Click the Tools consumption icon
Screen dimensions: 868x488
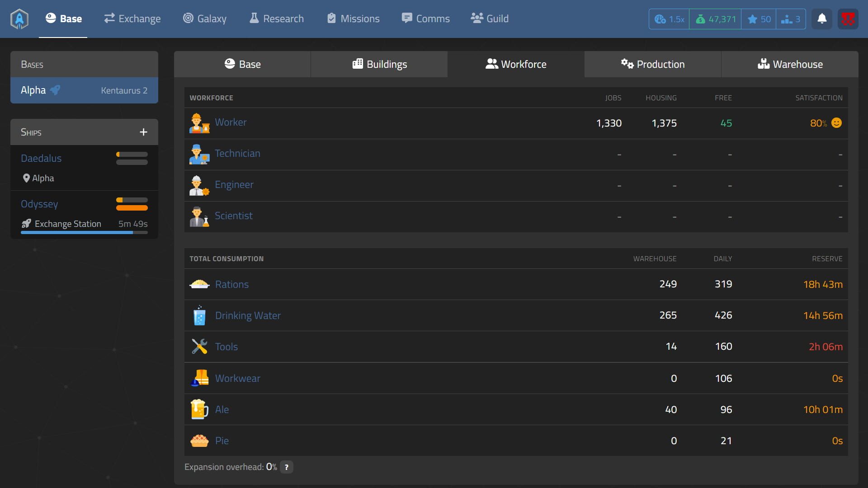(199, 347)
